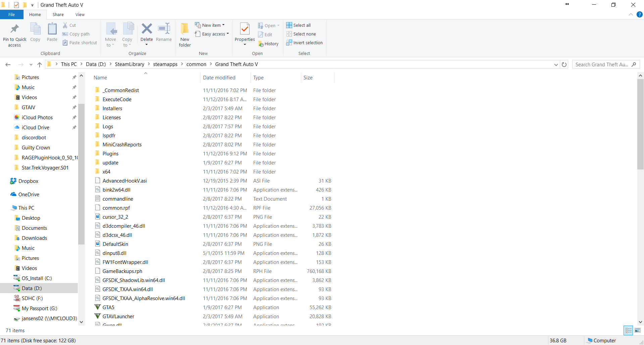
Task: Switch to the View ribbon tab
Action: tap(80, 15)
